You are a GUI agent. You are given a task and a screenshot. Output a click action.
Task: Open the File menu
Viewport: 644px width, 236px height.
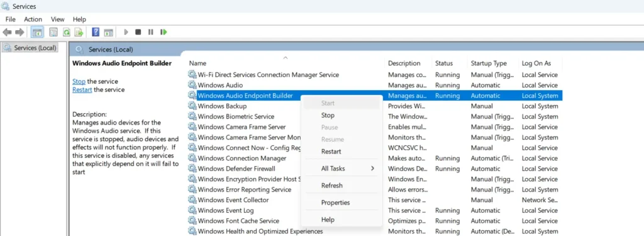coord(10,20)
